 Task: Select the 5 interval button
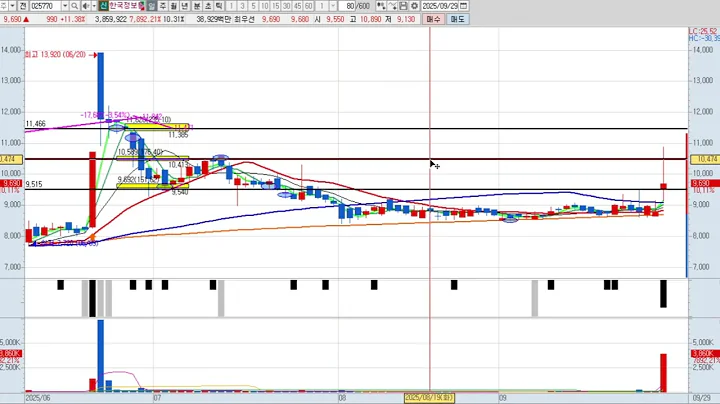253,6
